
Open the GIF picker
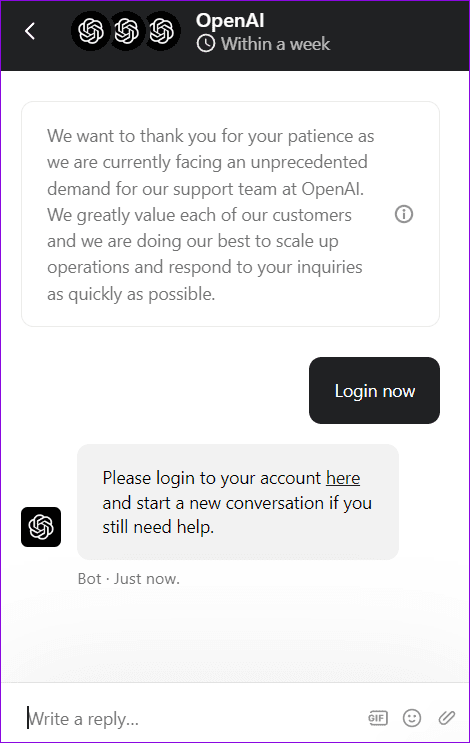[378, 718]
